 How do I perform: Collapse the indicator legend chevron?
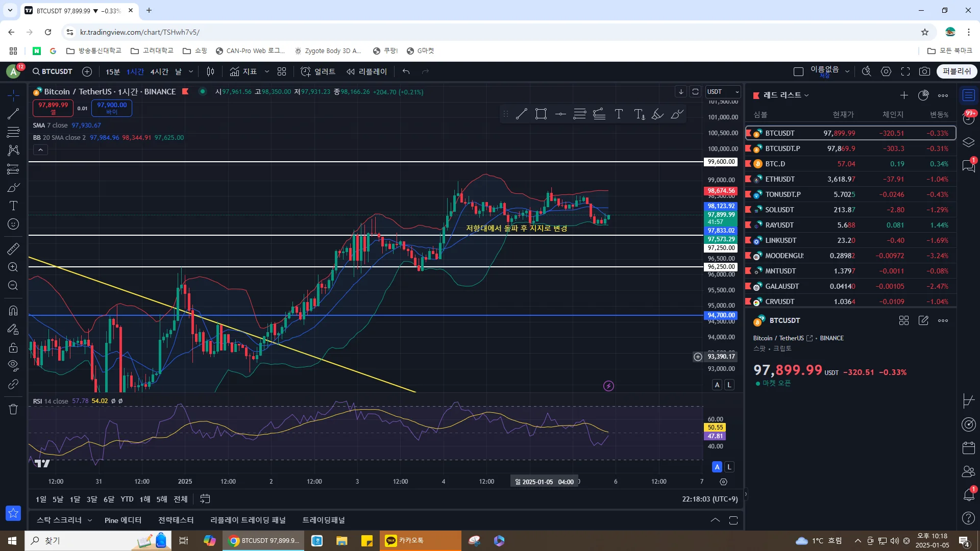[40, 149]
